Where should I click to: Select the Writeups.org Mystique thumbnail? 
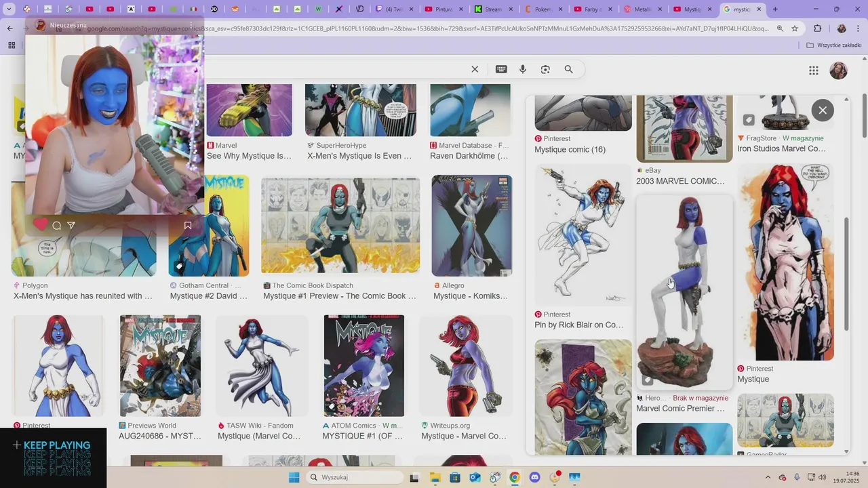pyautogui.click(x=466, y=366)
